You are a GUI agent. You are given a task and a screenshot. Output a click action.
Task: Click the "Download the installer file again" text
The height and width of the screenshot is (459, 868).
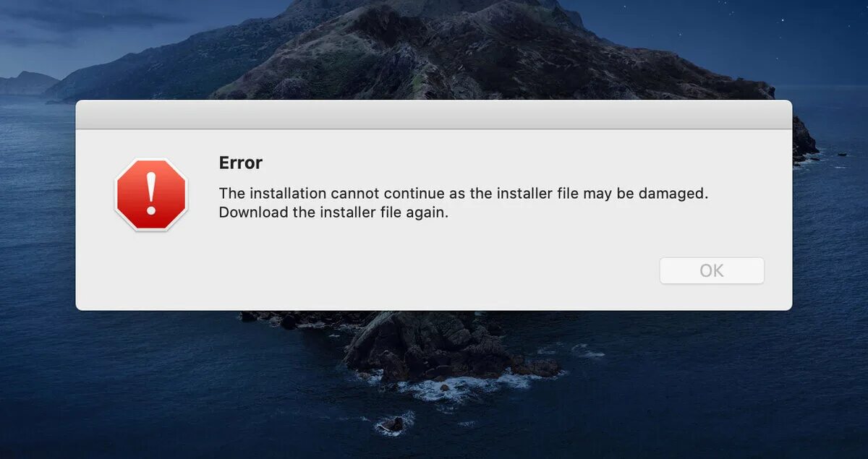point(334,213)
